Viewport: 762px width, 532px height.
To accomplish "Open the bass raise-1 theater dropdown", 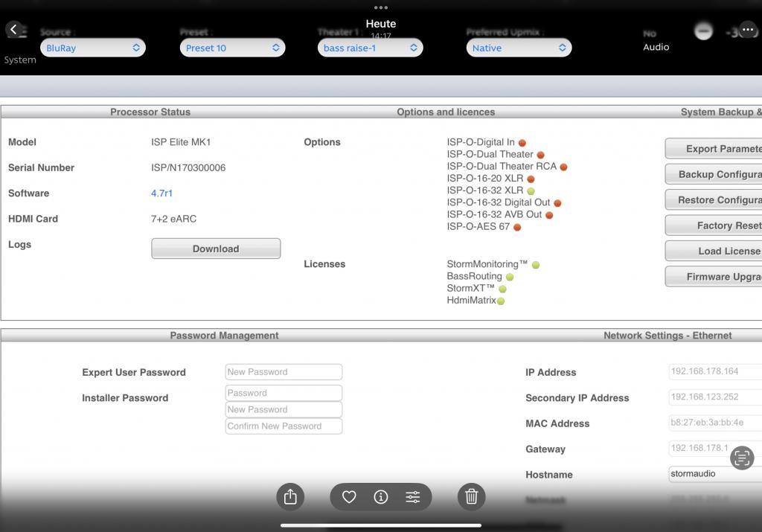I will click(x=370, y=48).
